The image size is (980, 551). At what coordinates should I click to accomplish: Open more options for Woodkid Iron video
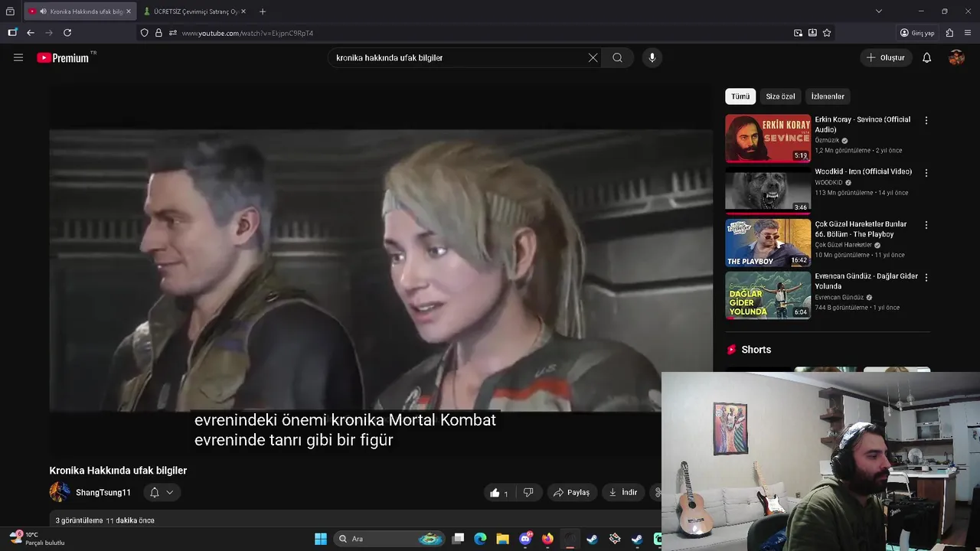pyautogui.click(x=926, y=173)
